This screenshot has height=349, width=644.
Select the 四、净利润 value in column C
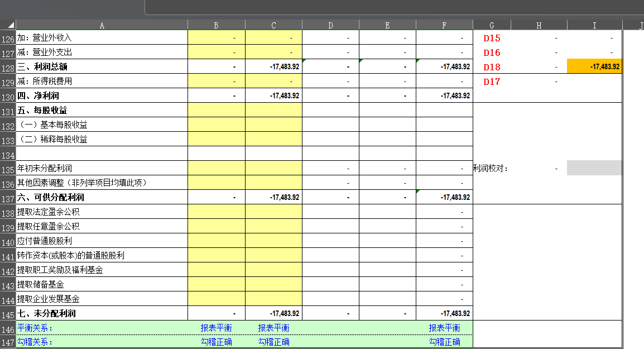(x=273, y=96)
